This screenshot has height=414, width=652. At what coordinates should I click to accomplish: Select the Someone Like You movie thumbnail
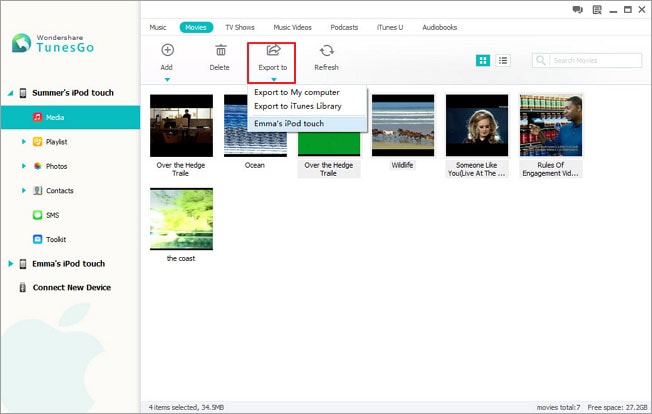pos(477,126)
